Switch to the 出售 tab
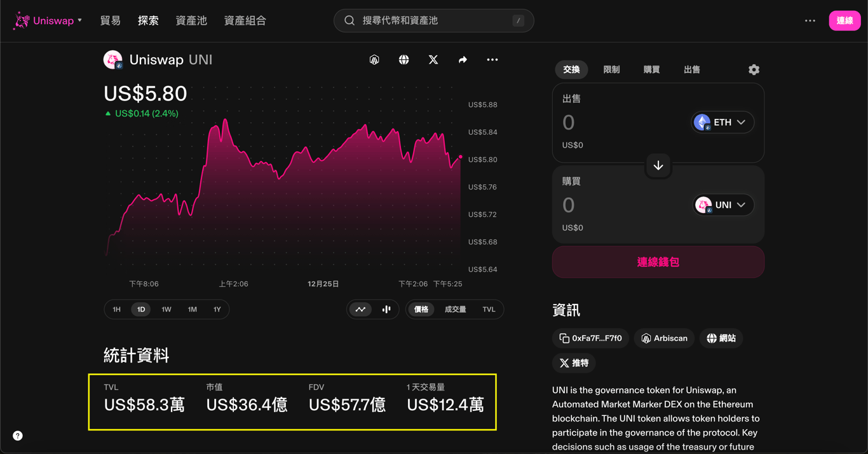The width and height of the screenshot is (868, 454). coord(692,70)
